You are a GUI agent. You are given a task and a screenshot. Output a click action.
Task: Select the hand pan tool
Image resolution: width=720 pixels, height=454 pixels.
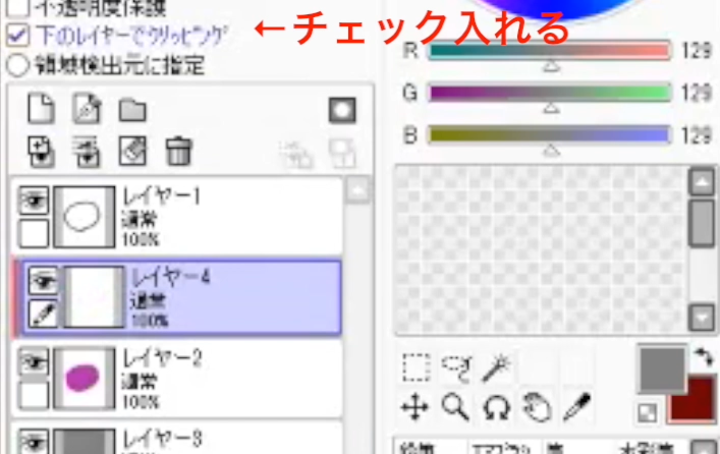tap(536, 407)
